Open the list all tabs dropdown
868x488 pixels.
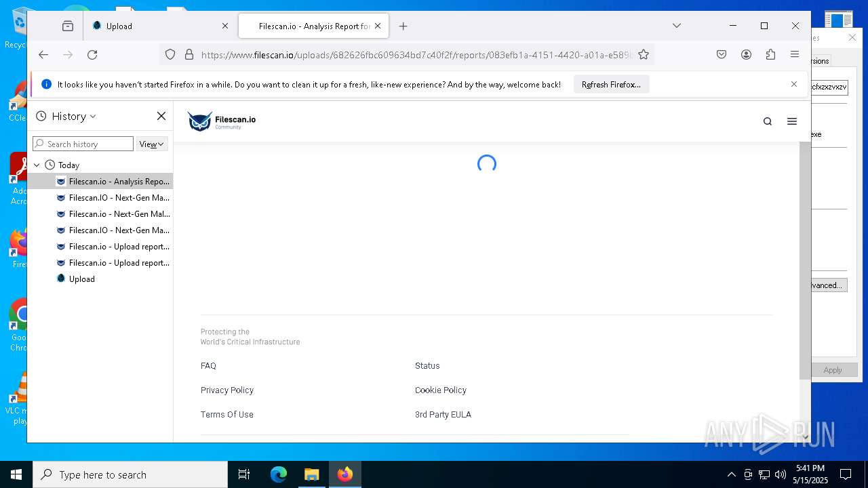pos(676,26)
